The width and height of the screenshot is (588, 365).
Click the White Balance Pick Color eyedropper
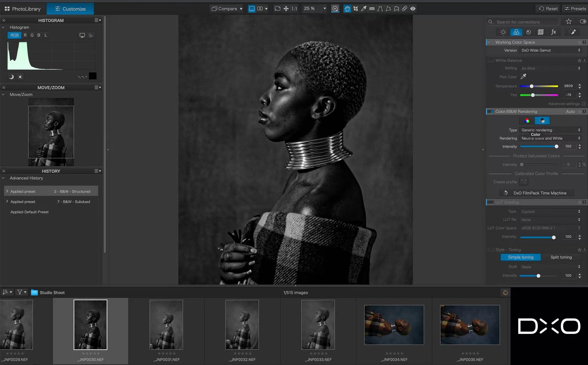pos(523,77)
